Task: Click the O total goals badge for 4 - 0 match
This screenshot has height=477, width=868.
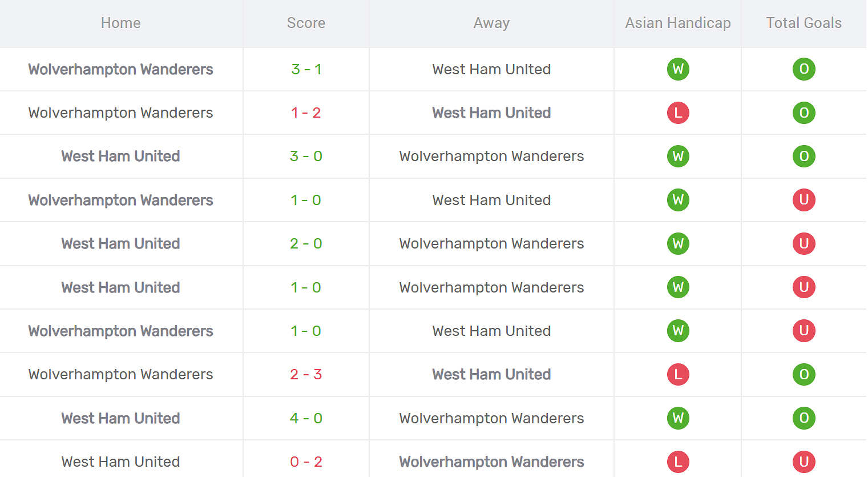Action: [804, 418]
